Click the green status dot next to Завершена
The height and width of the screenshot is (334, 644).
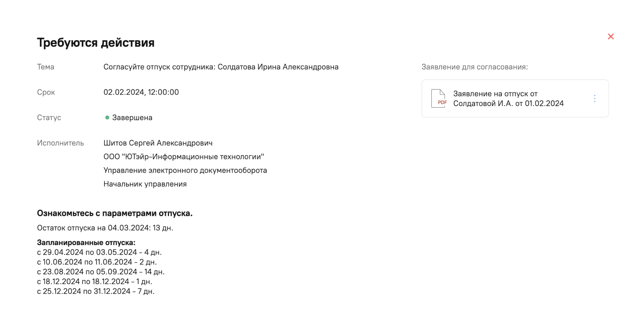coord(107,118)
